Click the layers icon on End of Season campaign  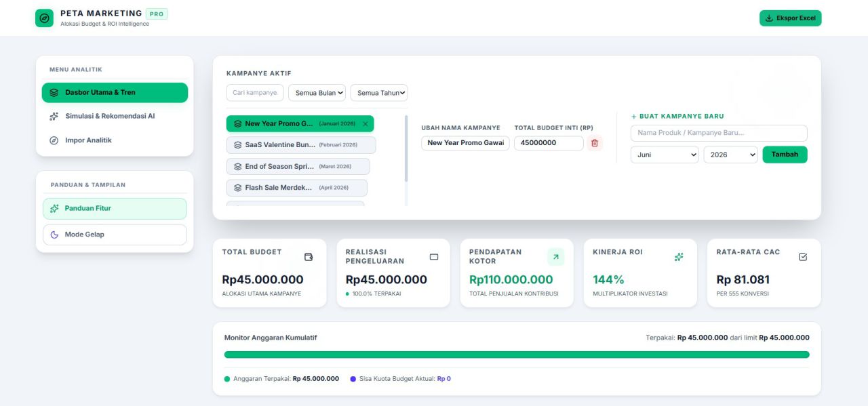pyautogui.click(x=238, y=167)
